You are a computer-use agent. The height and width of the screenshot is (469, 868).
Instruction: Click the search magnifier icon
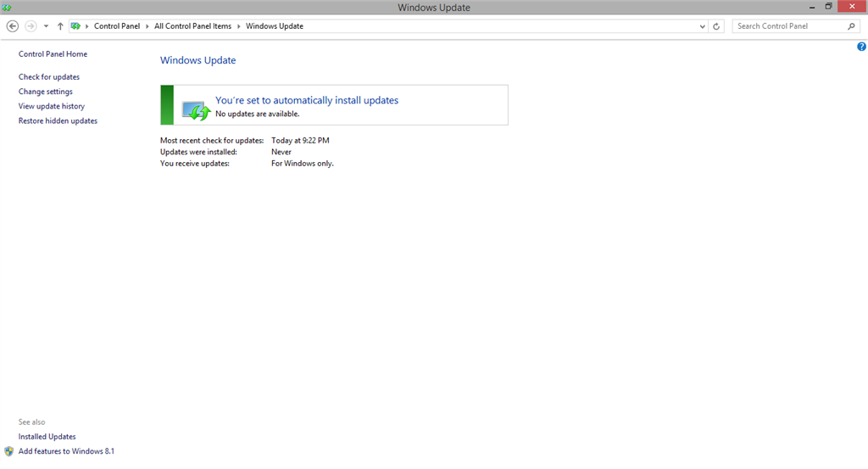click(x=851, y=26)
